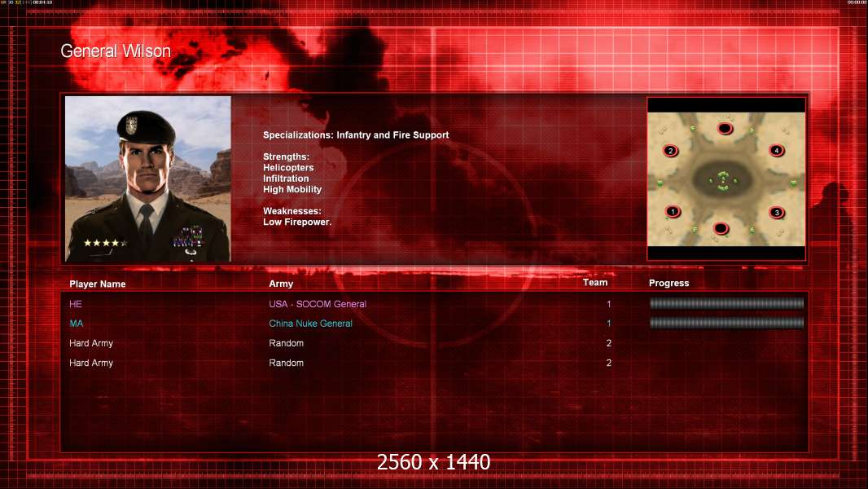
Task: Click team number 2 of second Hard Army
Action: pyautogui.click(x=609, y=363)
